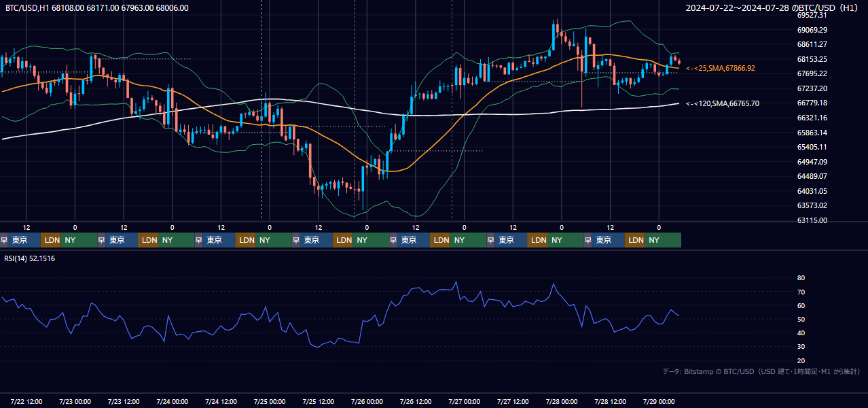Click the 25 SMA label 67866.92
The height and width of the screenshot is (408, 868).
721,68
